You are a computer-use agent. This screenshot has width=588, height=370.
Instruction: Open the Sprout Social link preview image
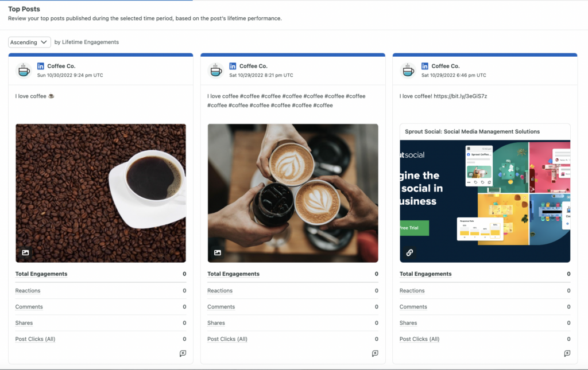point(485,201)
